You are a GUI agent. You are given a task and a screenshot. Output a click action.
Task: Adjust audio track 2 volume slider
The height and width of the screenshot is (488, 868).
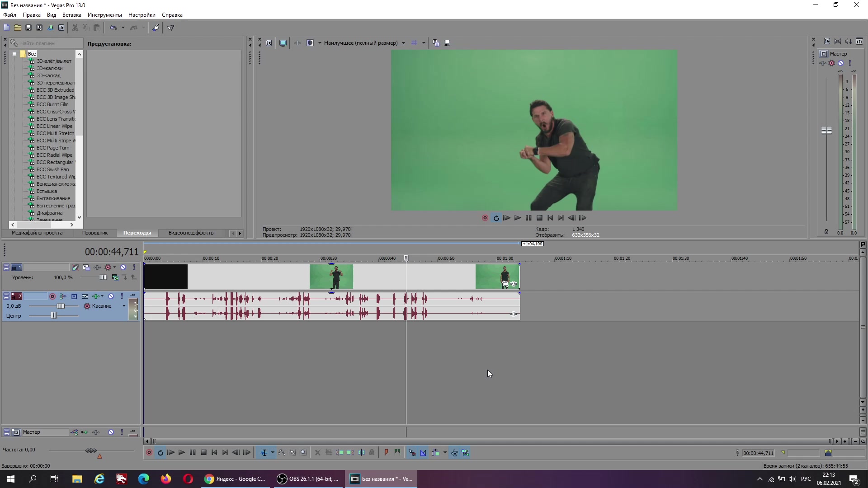tap(61, 306)
